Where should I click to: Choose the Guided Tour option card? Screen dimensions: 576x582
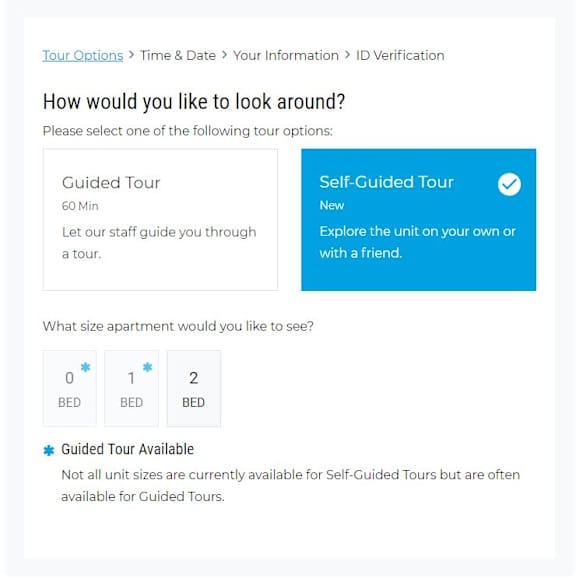click(160, 219)
